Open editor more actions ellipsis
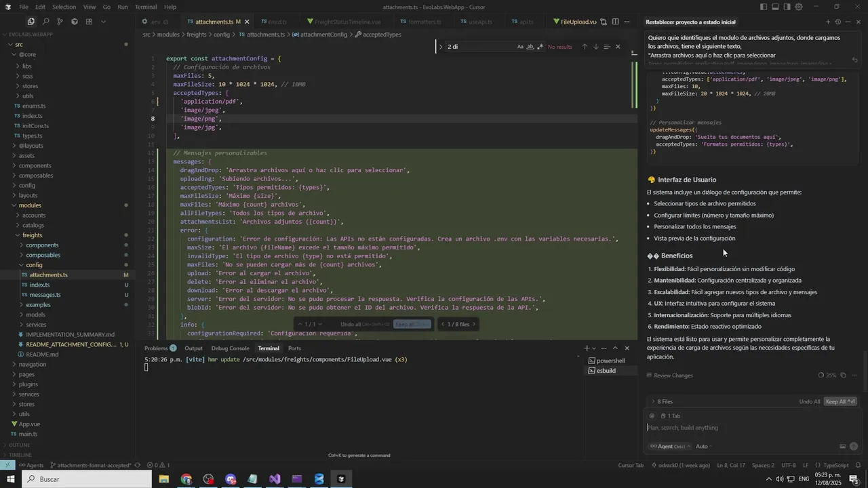Screen dimensions: 868x488 [x=627, y=22]
